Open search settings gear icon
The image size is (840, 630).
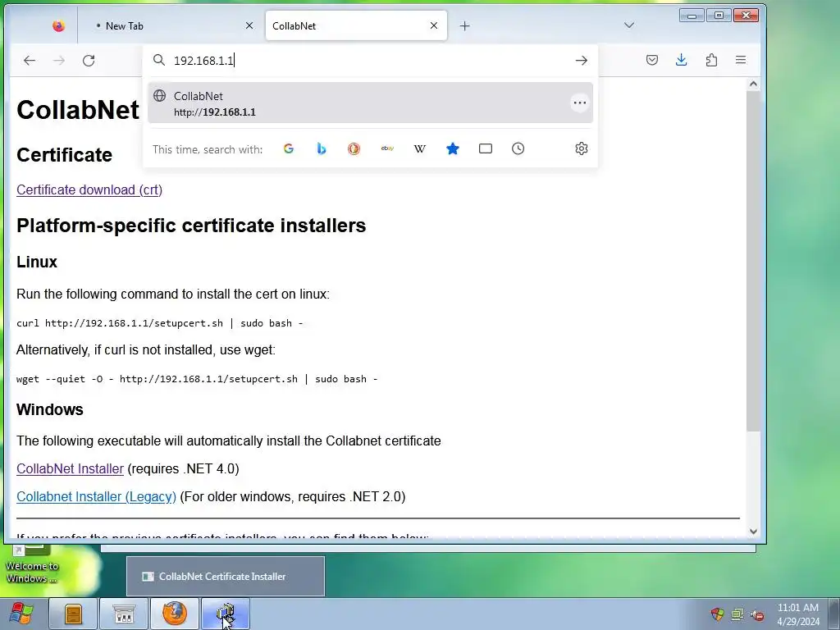point(582,149)
